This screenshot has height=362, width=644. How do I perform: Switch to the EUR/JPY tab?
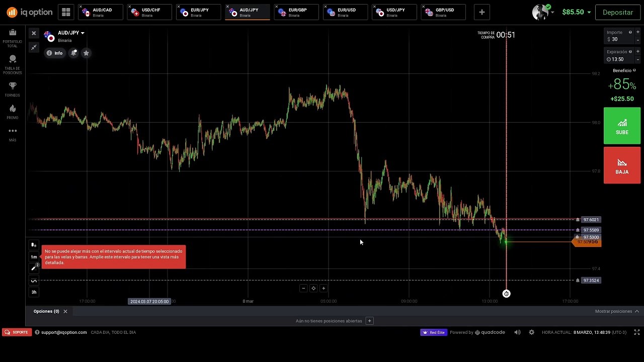198,12
